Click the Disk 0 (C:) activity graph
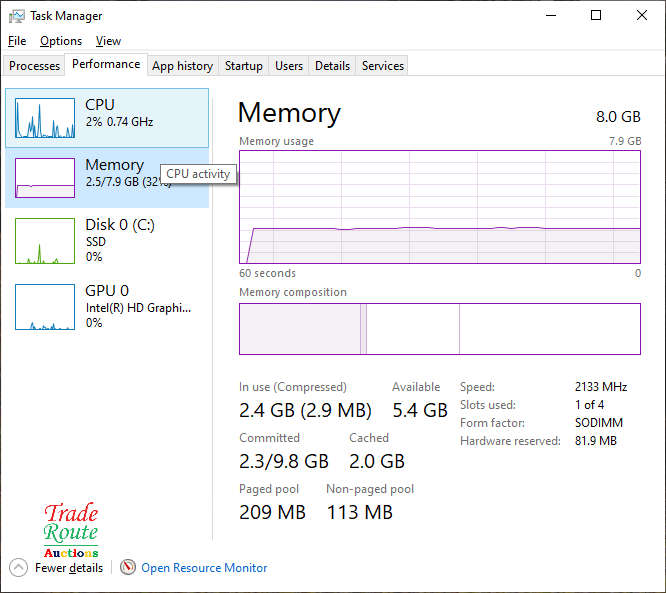 45,241
